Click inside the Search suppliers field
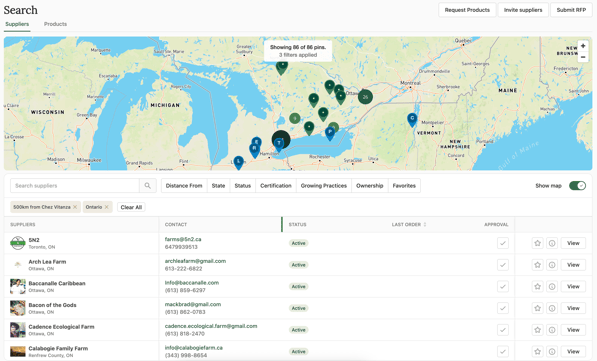This screenshot has height=361, width=597. click(x=75, y=186)
